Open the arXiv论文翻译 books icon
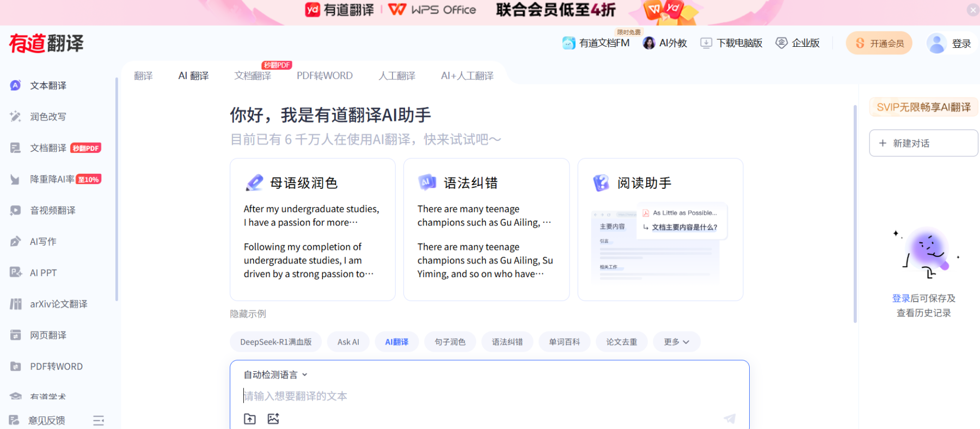Image resolution: width=980 pixels, height=429 pixels. click(15, 304)
